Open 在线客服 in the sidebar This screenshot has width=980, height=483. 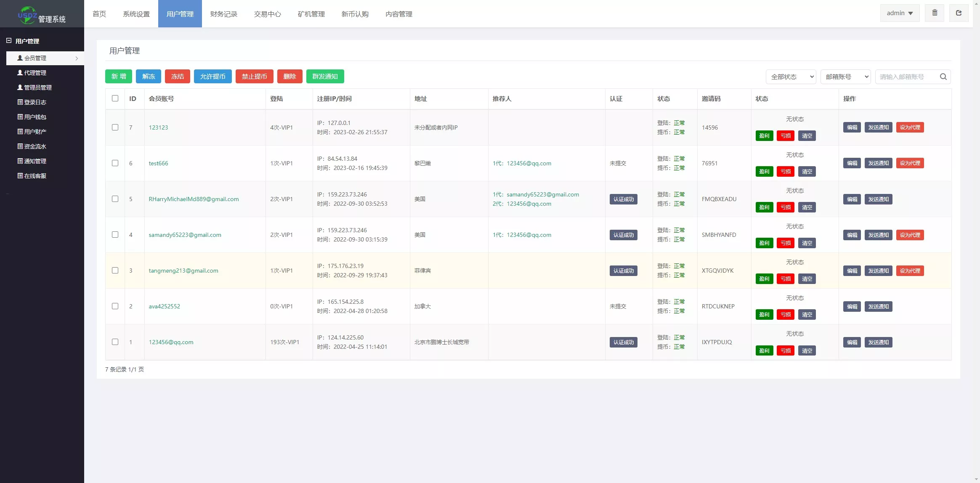click(35, 175)
